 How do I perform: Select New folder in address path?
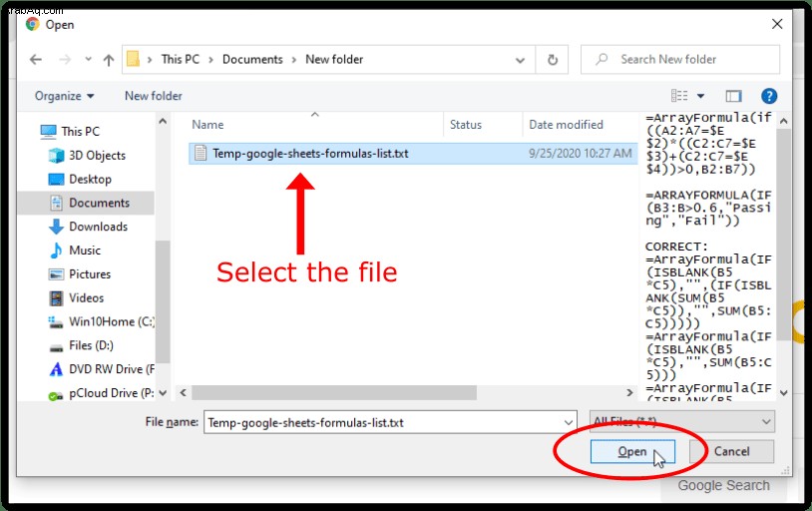[334, 59]
